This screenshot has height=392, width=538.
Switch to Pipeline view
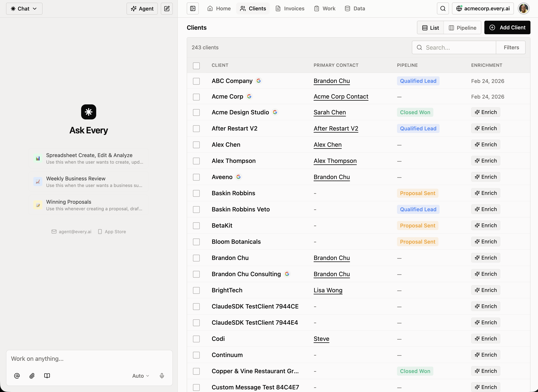tap(463, 28)
